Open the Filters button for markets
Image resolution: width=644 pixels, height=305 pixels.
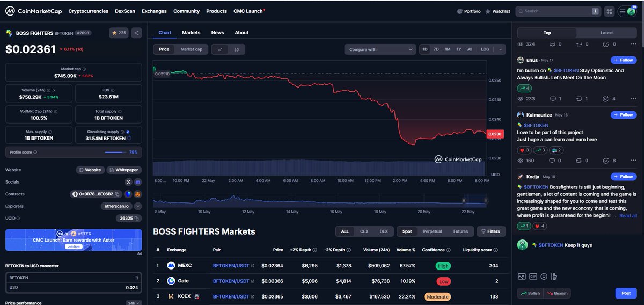491,231
